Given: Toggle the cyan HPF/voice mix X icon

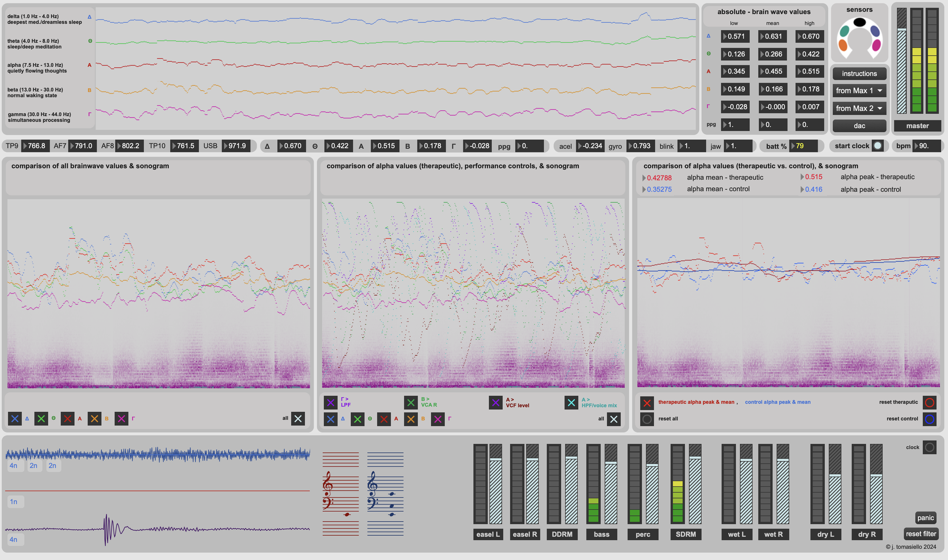Looking at the screenshot, I should (x=571, y=402).
